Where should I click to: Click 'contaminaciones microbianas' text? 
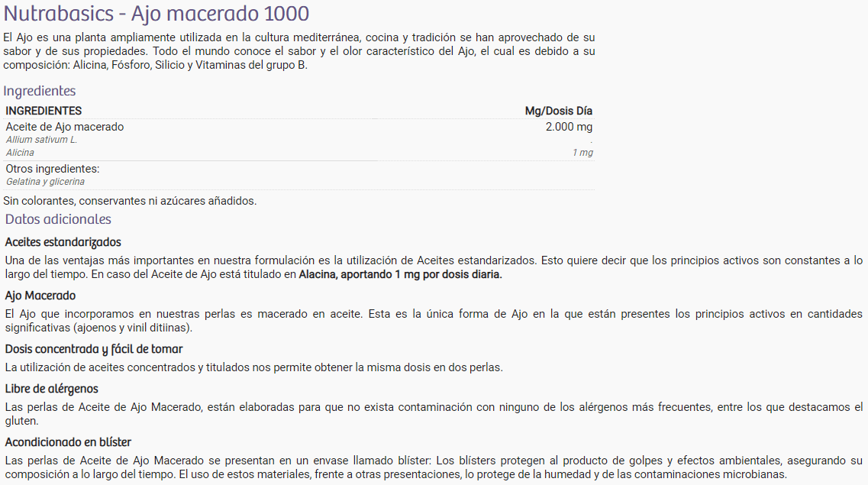pos(710,474)
